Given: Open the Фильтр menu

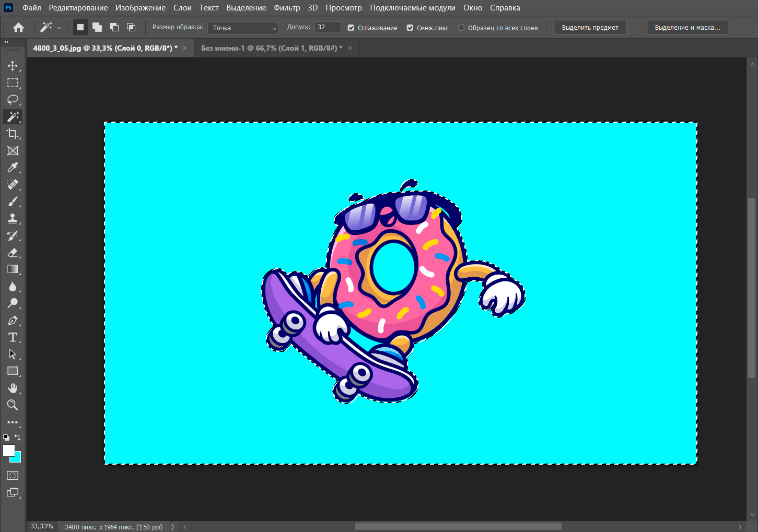Looking at the screenshot, I should tap(287, 8).
